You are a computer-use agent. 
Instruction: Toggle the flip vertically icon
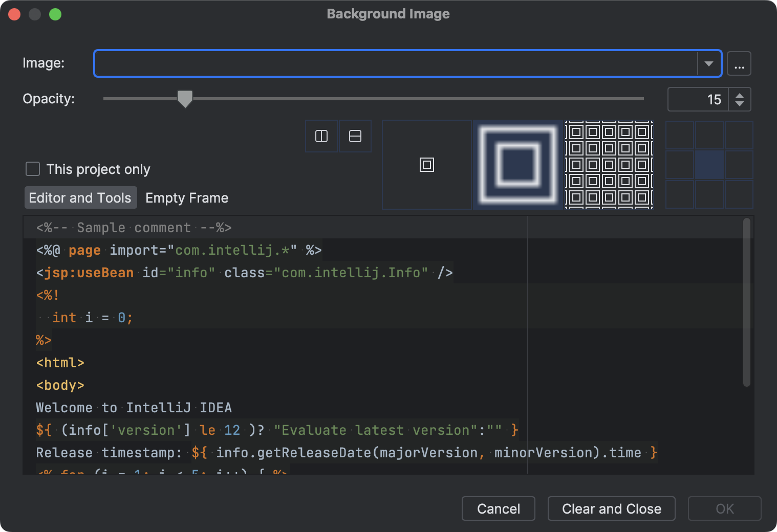(355, 136)
